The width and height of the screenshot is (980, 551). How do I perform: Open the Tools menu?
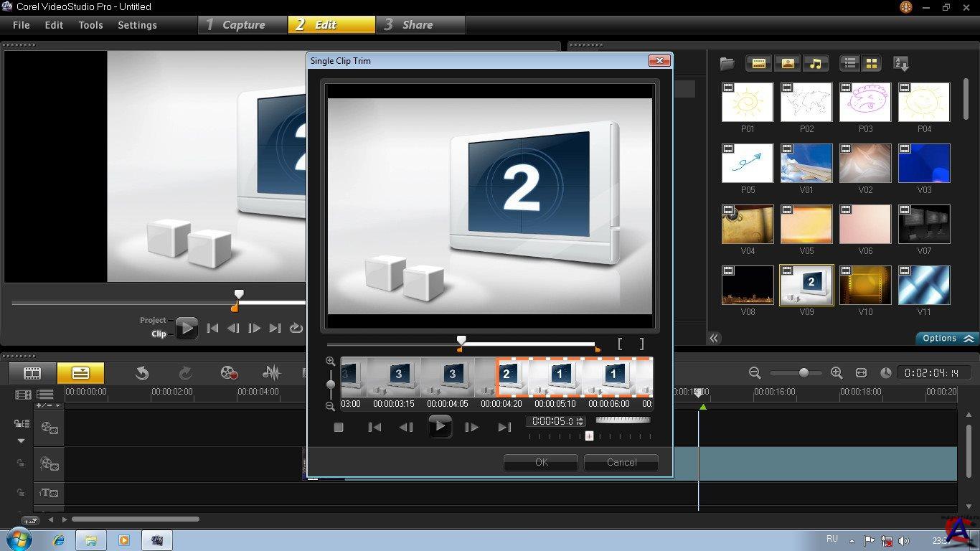[x=90, y=25]
